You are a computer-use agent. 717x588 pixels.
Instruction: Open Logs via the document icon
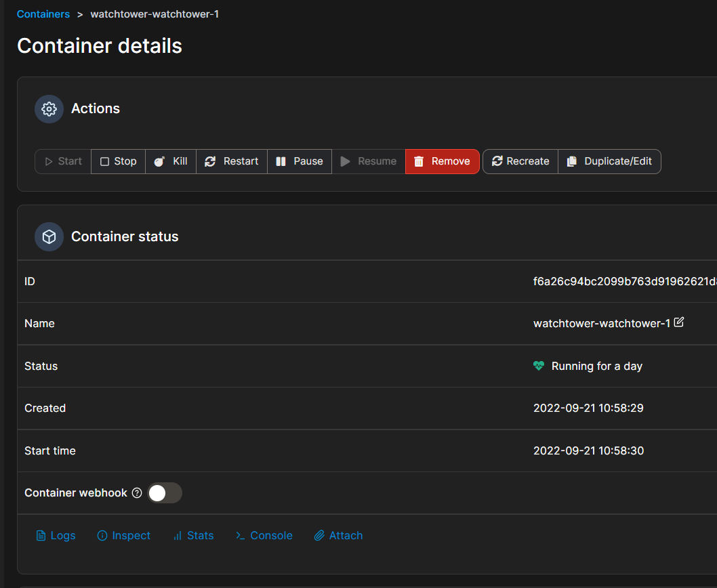(x=42, y=535)
